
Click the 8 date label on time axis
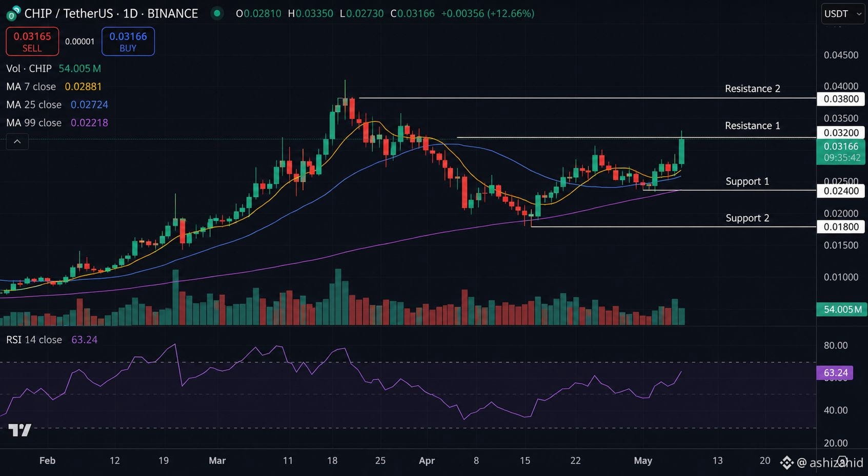point(476,461)
